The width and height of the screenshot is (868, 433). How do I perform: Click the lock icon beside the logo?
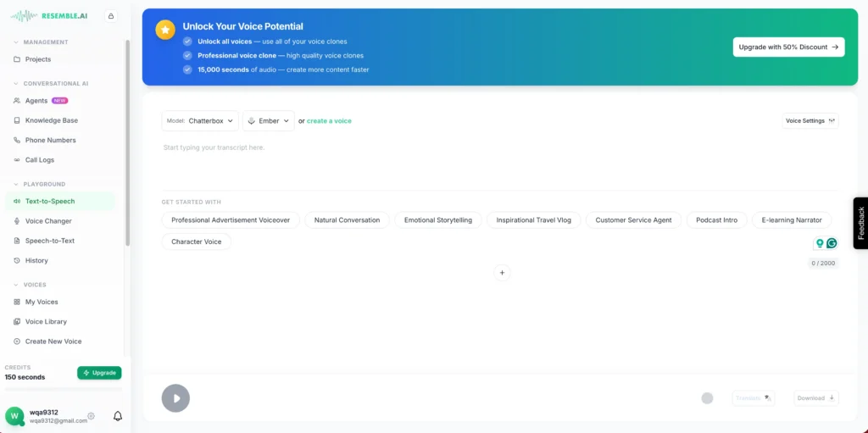111,16
